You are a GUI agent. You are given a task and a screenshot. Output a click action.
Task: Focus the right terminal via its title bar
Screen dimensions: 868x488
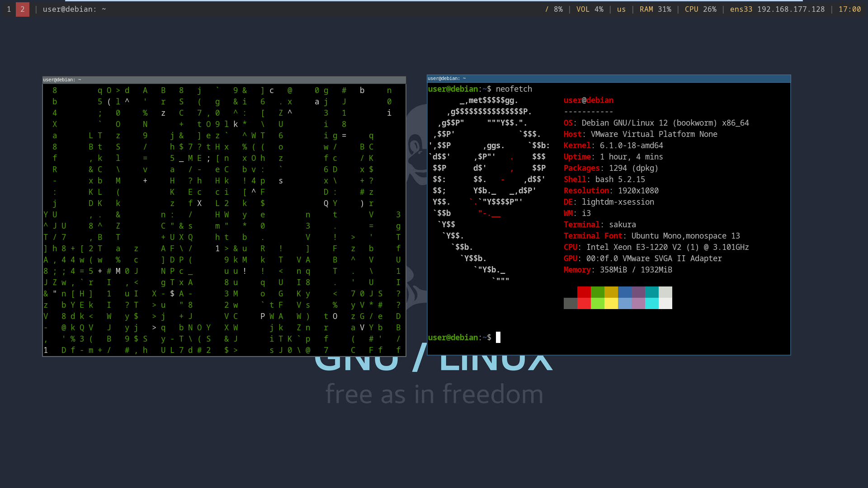coord(609,78)
